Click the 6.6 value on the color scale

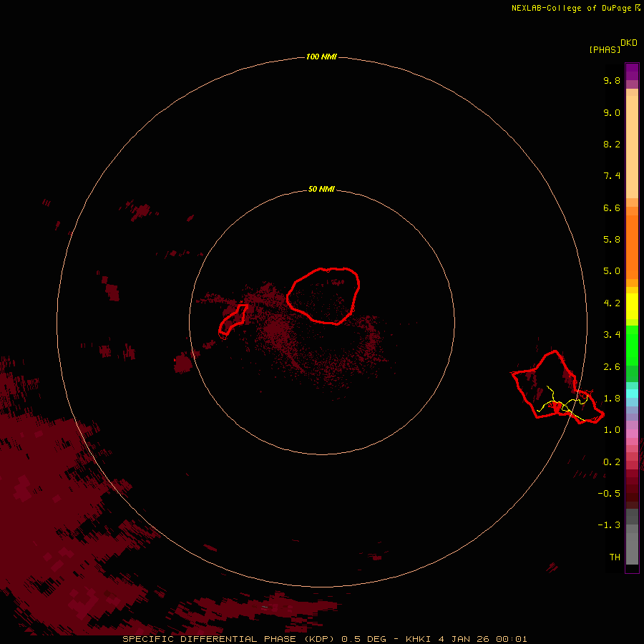point(612,208)
